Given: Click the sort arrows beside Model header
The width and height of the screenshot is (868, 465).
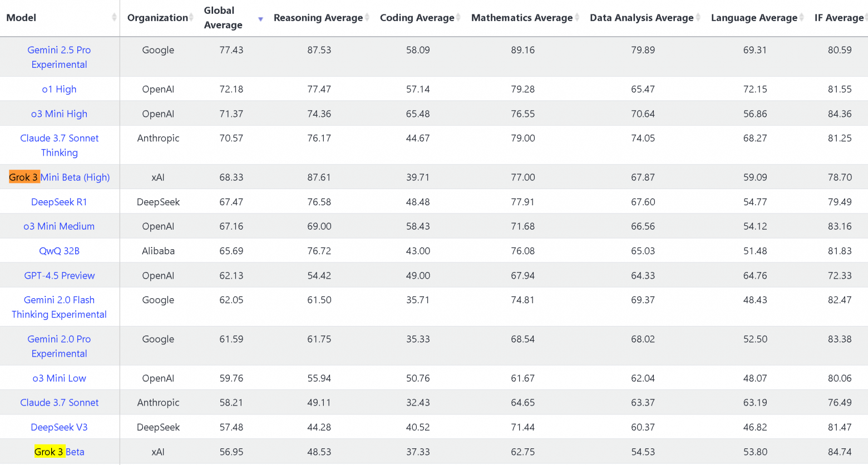Looking at the screenshot, I should (x=114, y=18).
